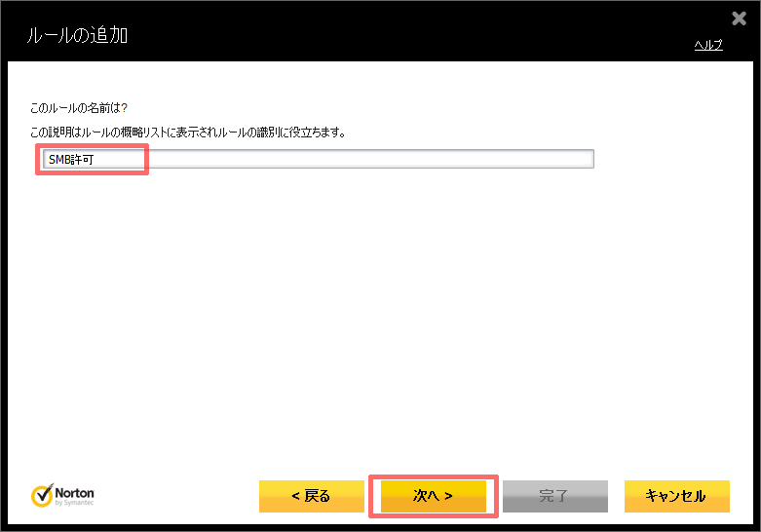Click the rule name input field
The width and height of the screenshot is (761, 532).
[x=317, y=159]
